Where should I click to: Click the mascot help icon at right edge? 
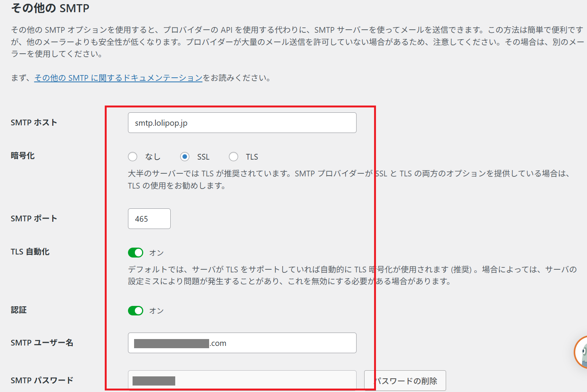pyautogui.click(x=581, y=352)
